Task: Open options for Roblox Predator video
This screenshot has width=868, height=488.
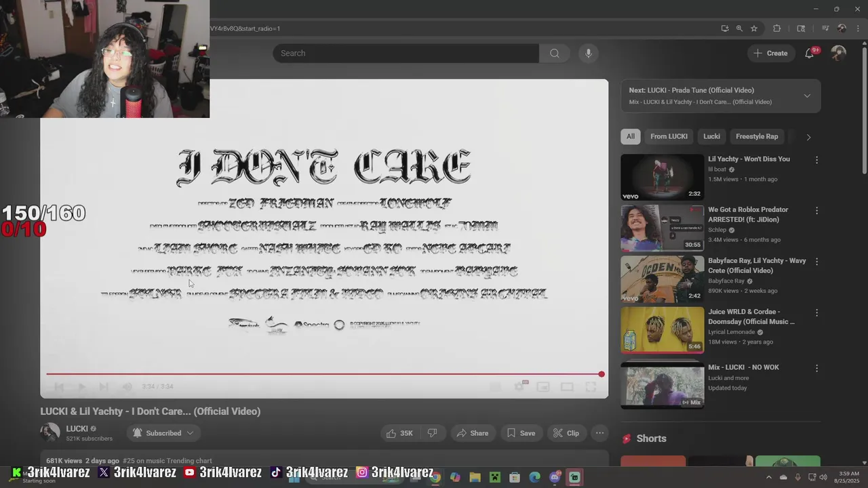Action: click(816, 211)
